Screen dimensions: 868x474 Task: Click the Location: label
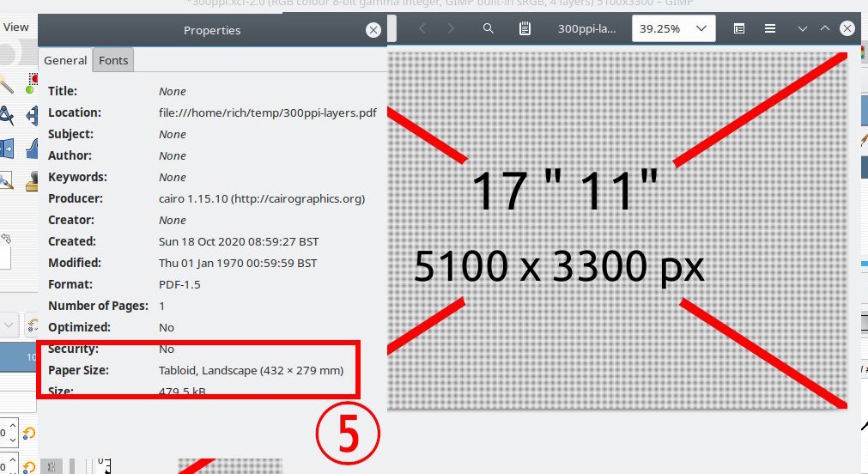[74, 112]
